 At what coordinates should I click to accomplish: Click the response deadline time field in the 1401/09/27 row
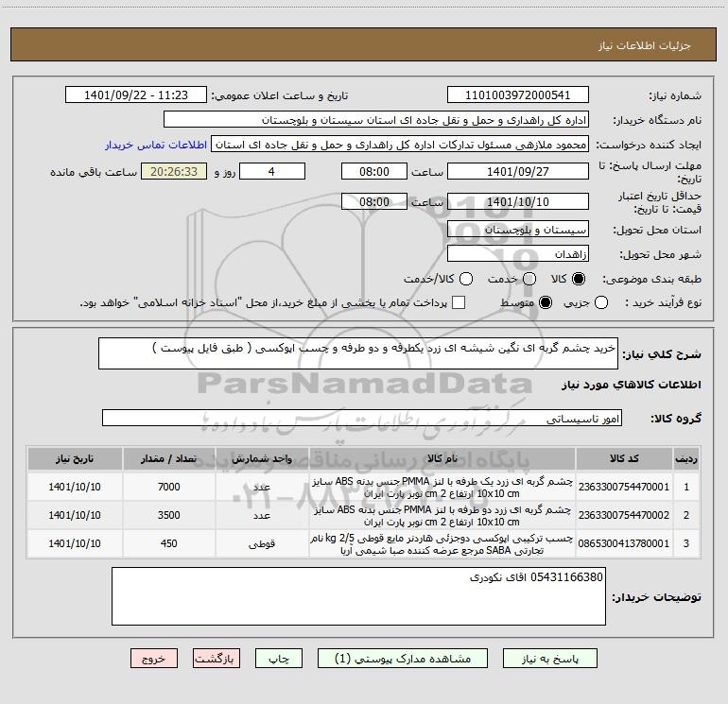(374, 171)
